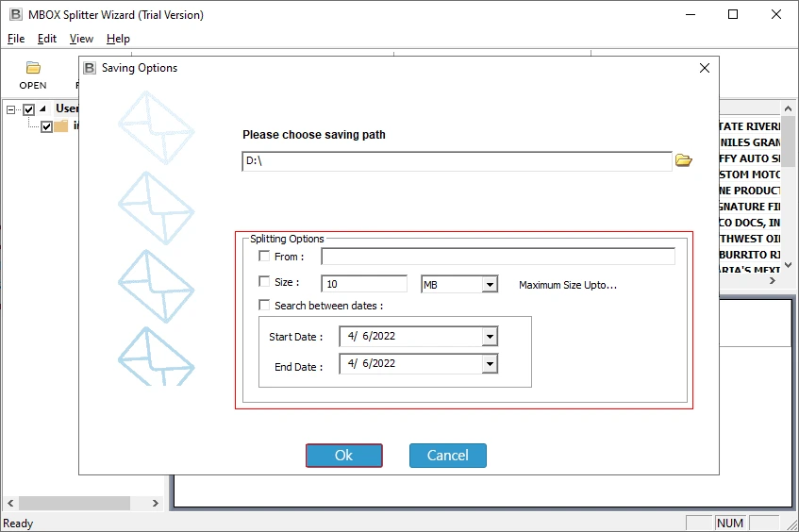Screen dimensions: 799x532
Task: Enable the Size splitting checkbox
Action: click(264, 281)
